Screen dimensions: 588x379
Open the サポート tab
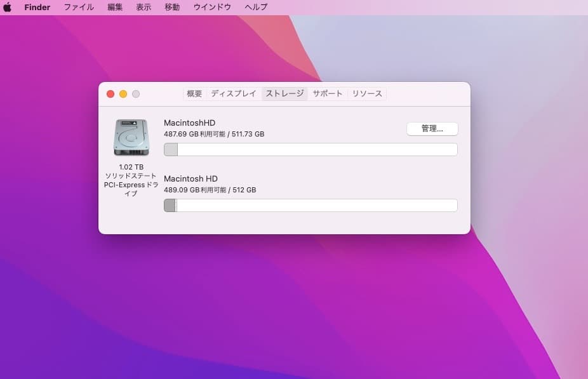(327, 93)
